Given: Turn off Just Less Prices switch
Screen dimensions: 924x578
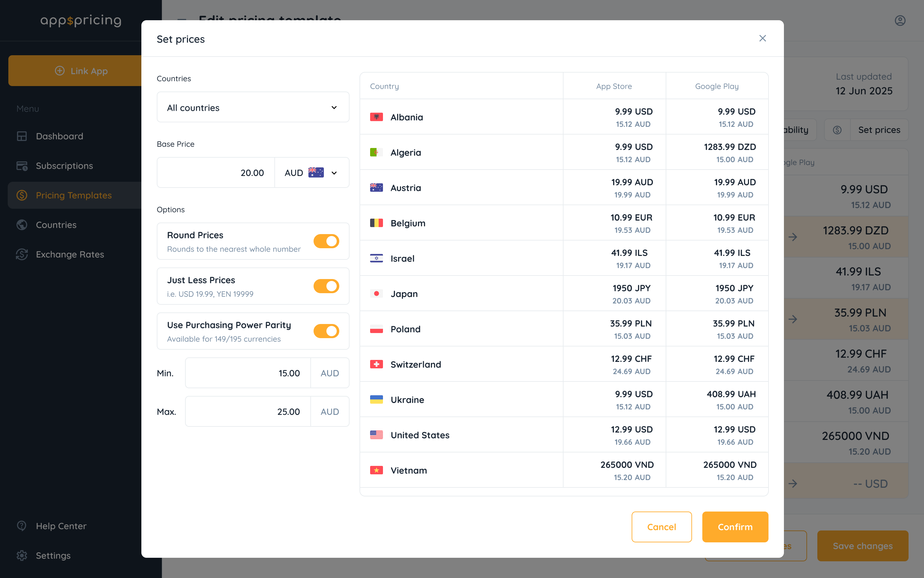Looking at the screenshot, I should click(326, 286).
